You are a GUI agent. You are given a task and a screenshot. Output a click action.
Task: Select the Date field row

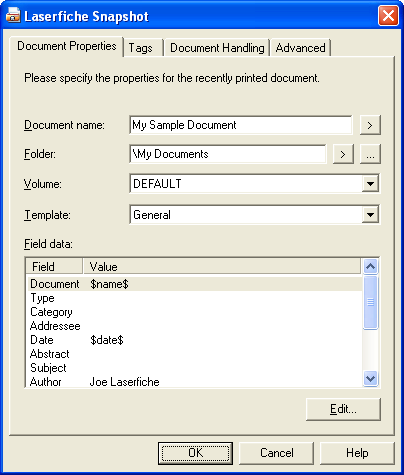[x=194, y=340]
